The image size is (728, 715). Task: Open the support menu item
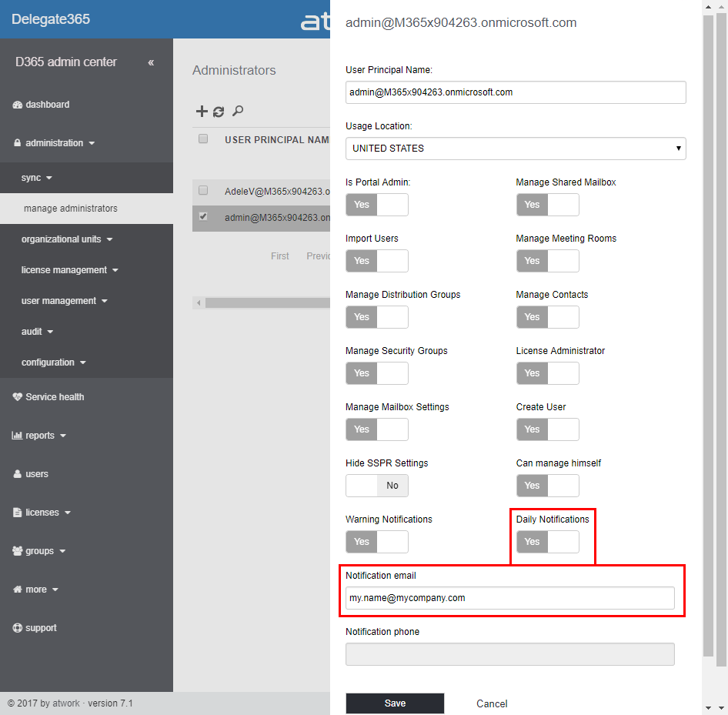pyautogui.click(x=35, y=628)
